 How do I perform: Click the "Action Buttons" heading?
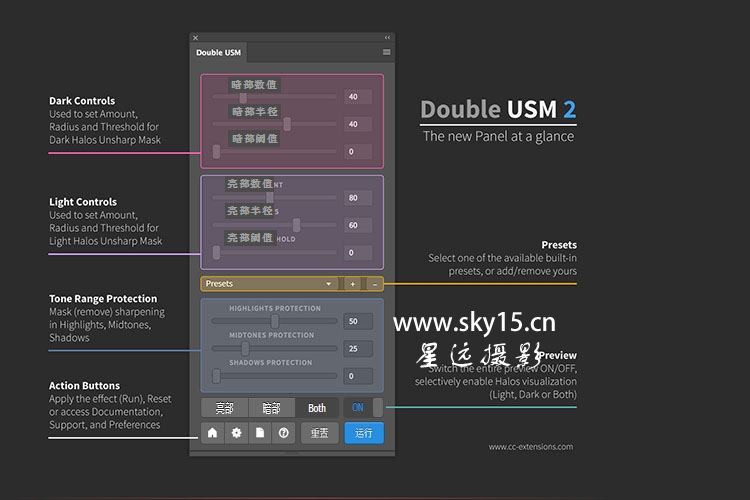(x=84, y=386)
